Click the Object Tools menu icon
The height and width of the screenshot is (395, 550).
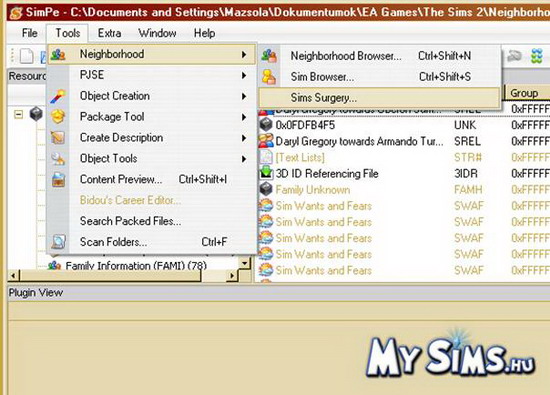click(x=58, y=159)
